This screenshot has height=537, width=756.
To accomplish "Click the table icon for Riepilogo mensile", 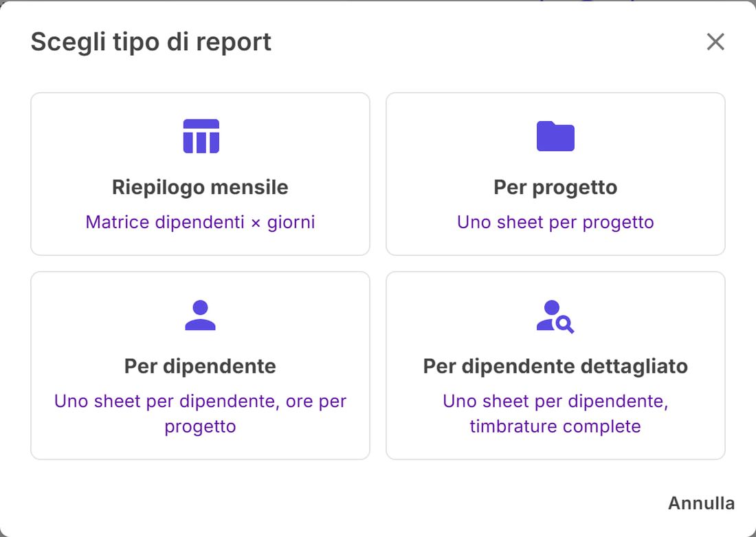I will pos(201,136).
